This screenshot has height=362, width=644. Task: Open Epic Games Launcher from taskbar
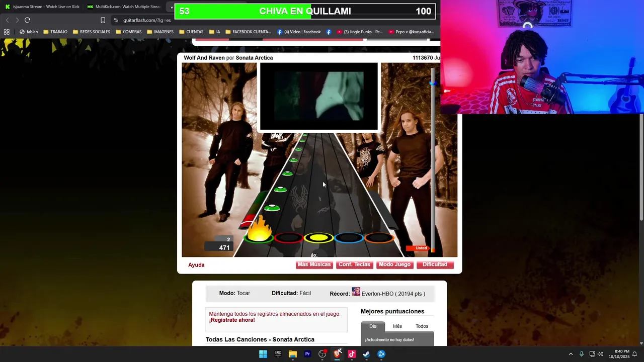click(278, 354)
